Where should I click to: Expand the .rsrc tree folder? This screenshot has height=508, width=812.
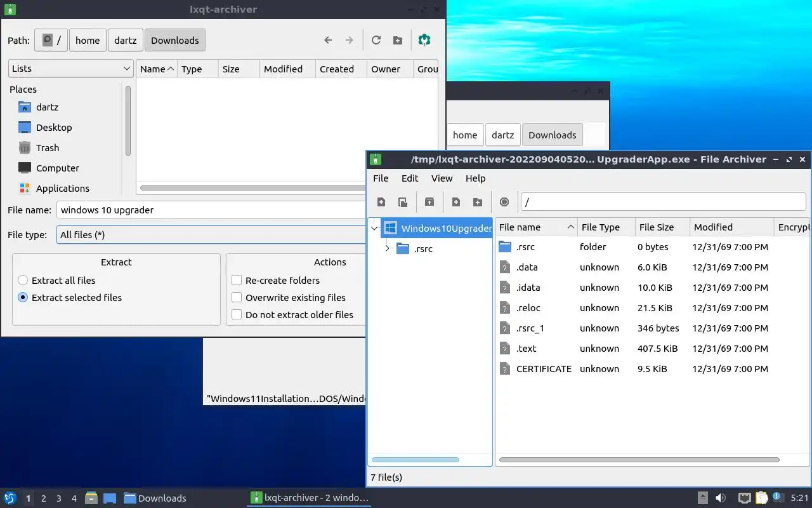[387, 248]
